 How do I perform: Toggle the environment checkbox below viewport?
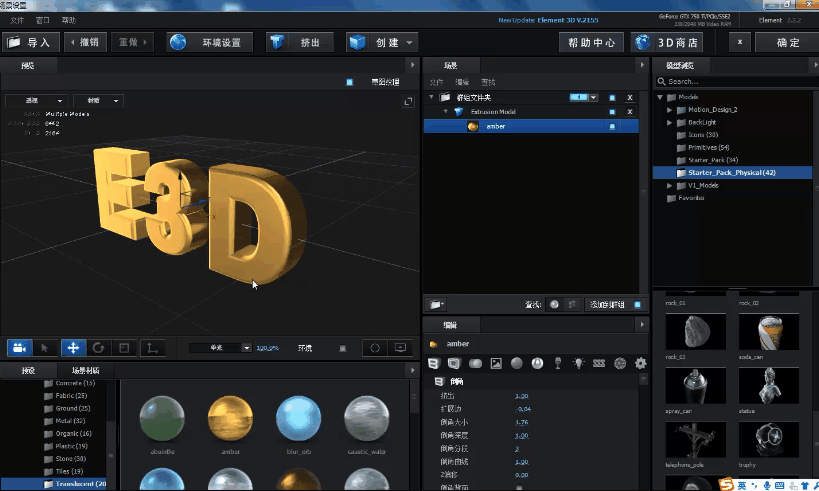click(x=343, y=348)
